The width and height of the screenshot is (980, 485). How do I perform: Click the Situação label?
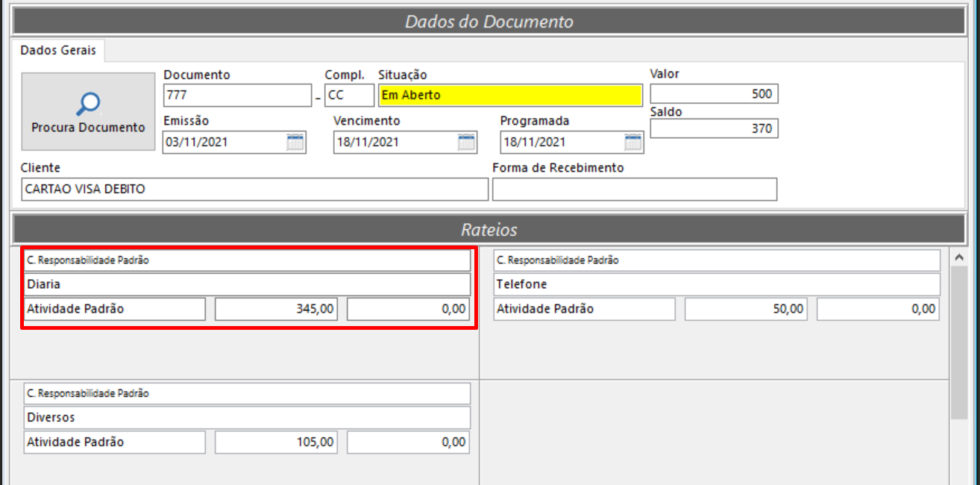(403, 75)
